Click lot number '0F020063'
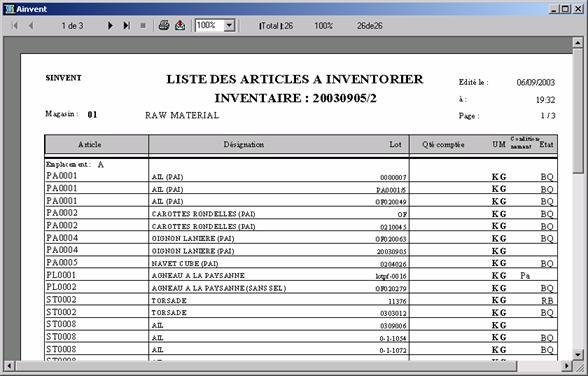The width and height of the screenshot is (588, 376). (391, 239)
